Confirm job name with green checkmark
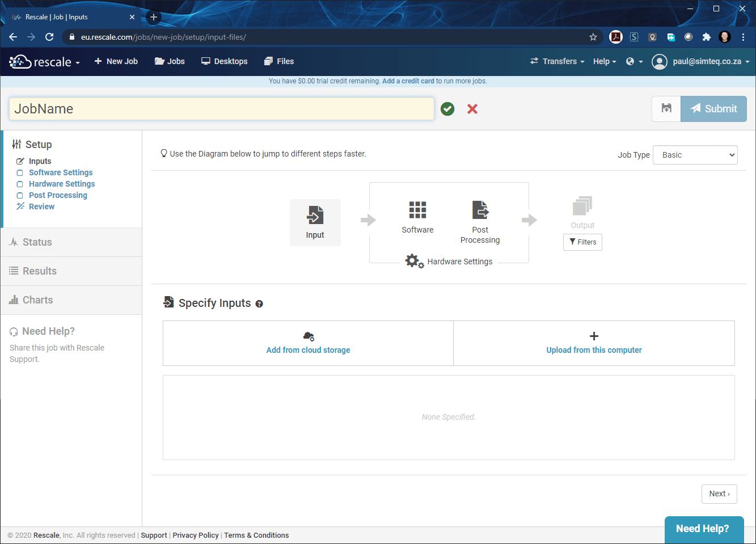Image resolution: width=756 pixels, height=544 pixels. point(447,109)
